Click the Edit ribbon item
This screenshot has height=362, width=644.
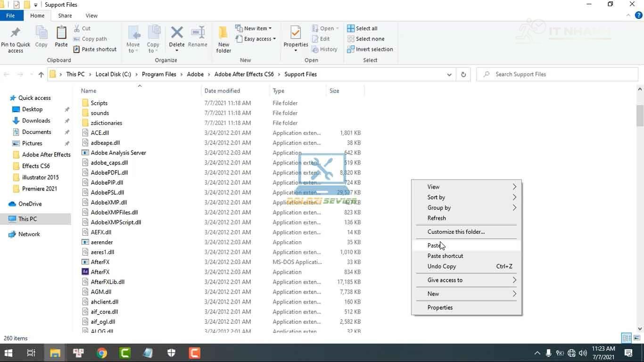[x=321, y=39]
